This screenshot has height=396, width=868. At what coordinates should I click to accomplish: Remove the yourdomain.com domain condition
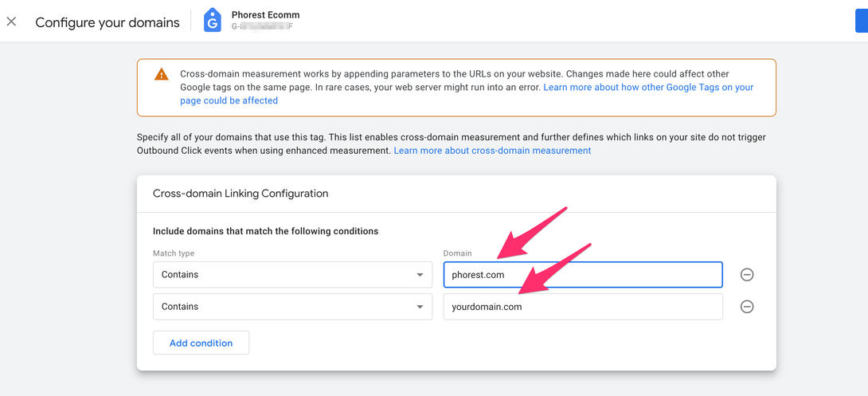tap(747, 307)
